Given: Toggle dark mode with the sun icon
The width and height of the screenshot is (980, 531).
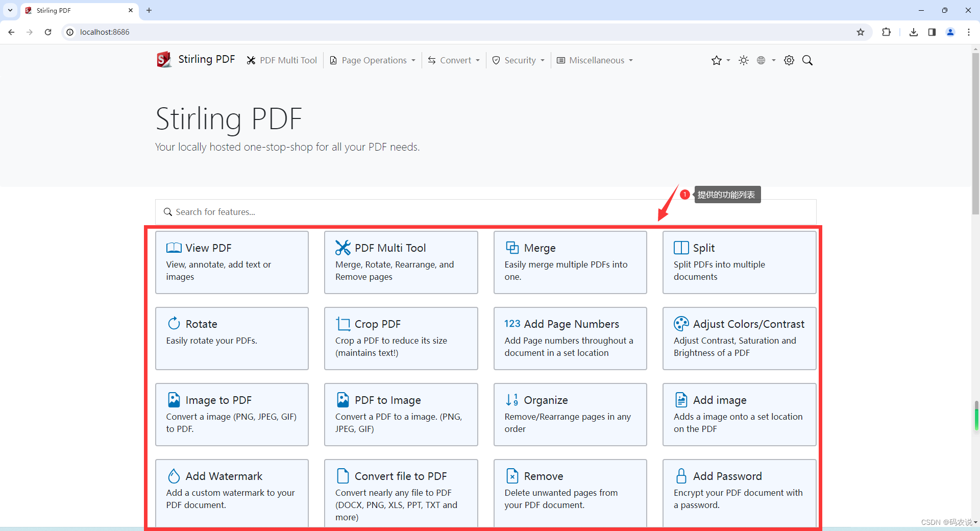Looking at the screenshot, I should [x=744, y=60].
